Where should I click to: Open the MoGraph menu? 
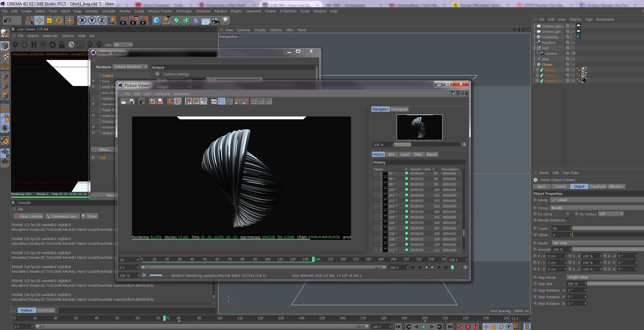[184, 11]
